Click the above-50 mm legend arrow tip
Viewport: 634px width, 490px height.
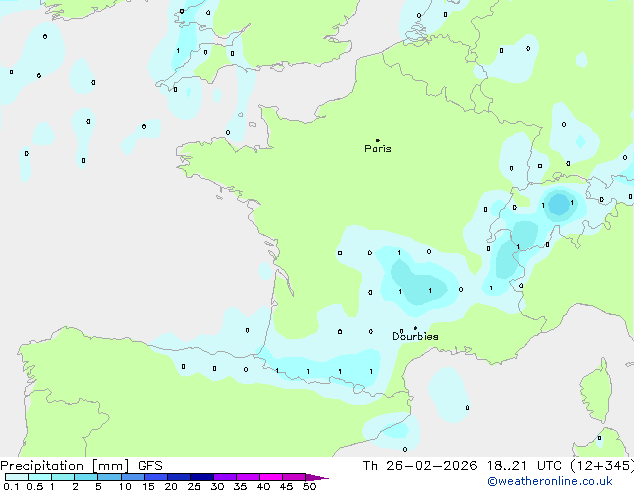tap(318, 477)
